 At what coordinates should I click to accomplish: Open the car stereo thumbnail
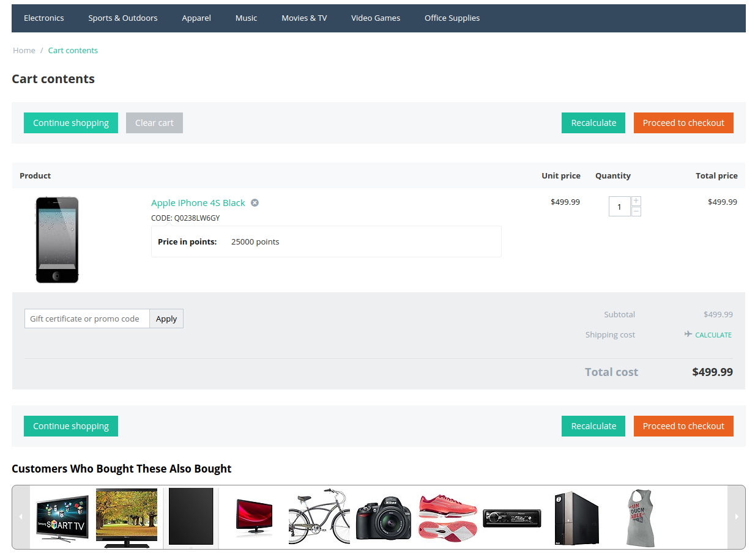pos(512,518)
